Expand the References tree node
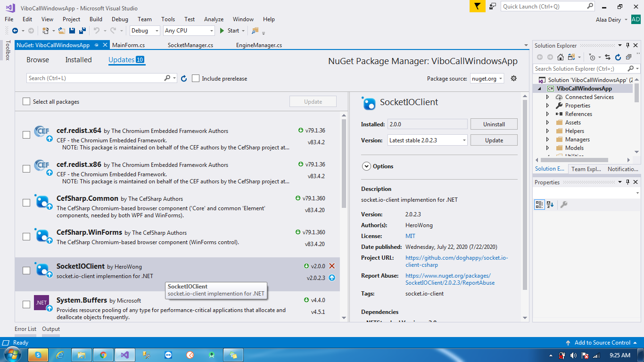Viewport: 644px width, 362px height. click(547, 114)
